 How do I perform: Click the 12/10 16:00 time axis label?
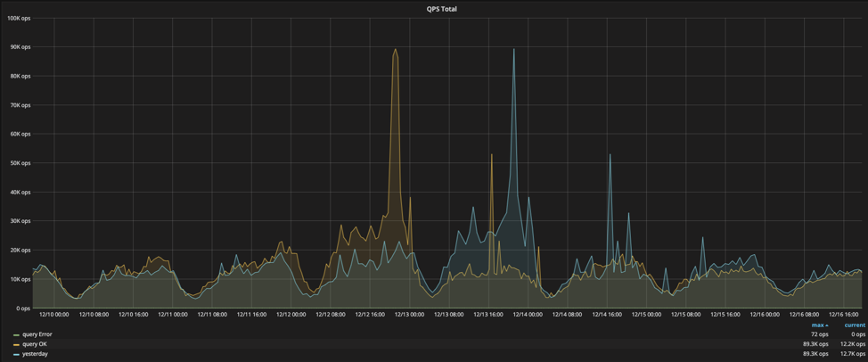coord(134,315)
